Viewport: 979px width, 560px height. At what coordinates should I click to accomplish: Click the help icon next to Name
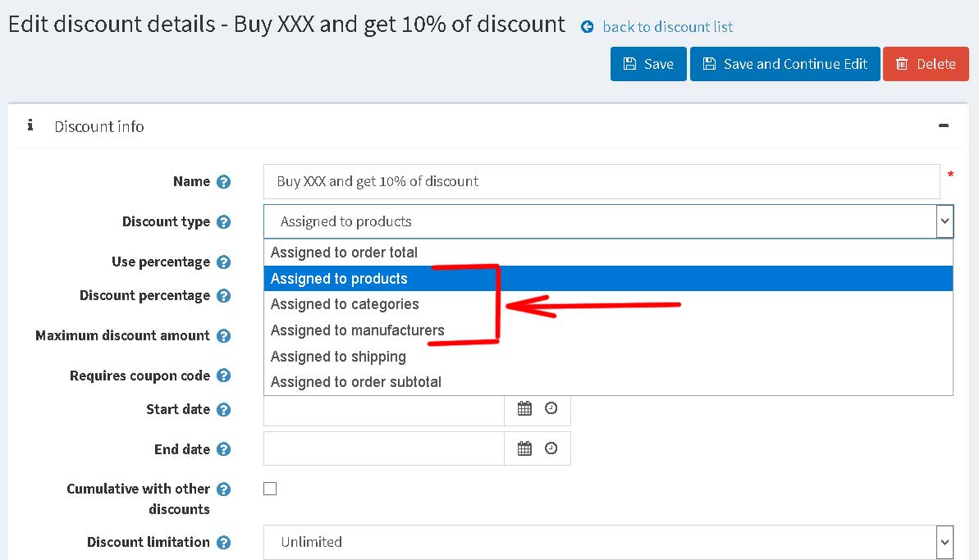pos(223,181)
